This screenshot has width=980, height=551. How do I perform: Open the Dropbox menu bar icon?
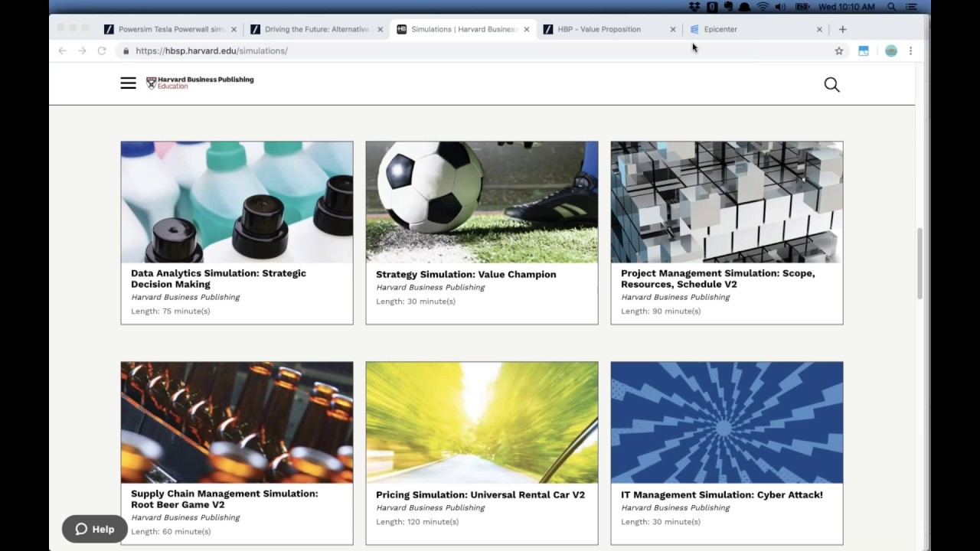click(x=694, y=7)
